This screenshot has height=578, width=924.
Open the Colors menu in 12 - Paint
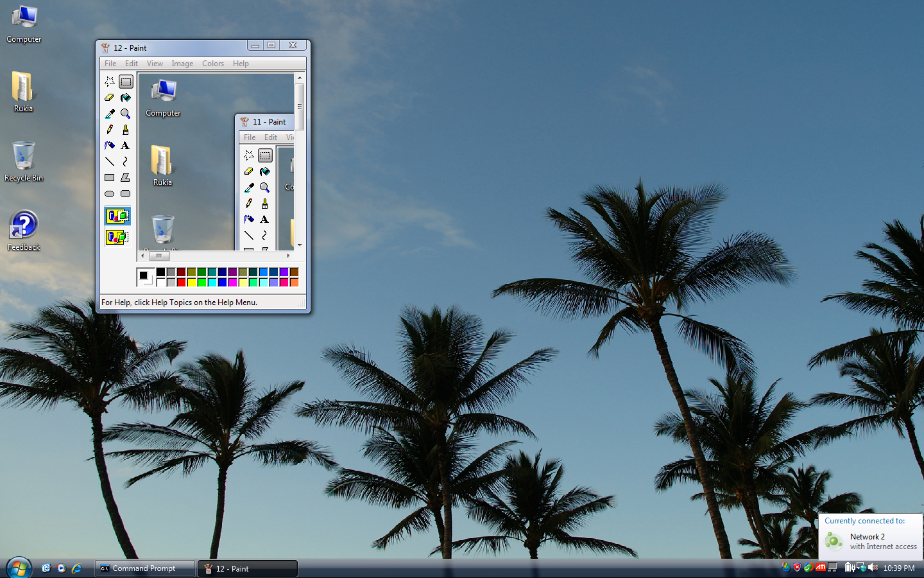(213, 64)
